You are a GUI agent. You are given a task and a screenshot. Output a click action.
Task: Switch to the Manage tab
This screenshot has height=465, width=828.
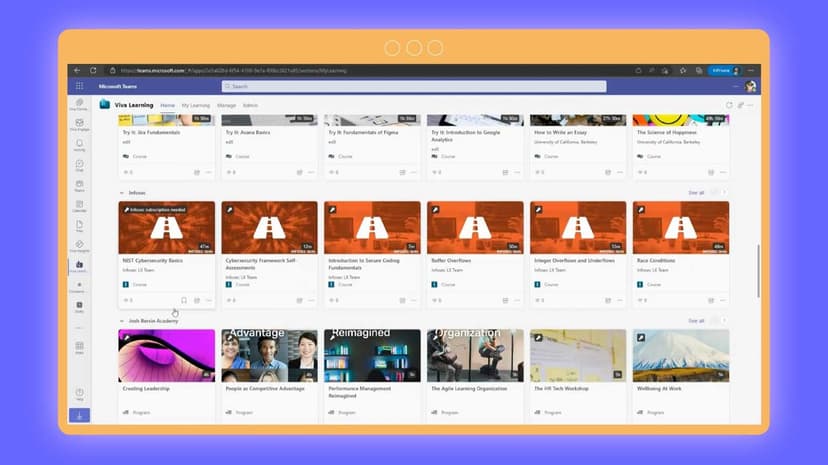click(227, 106)
